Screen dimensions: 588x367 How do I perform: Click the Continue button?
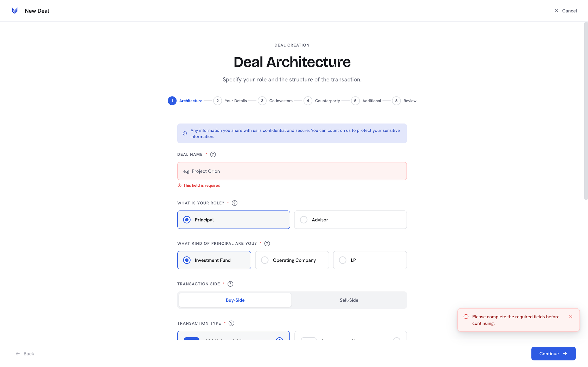[x=553, y=354]
